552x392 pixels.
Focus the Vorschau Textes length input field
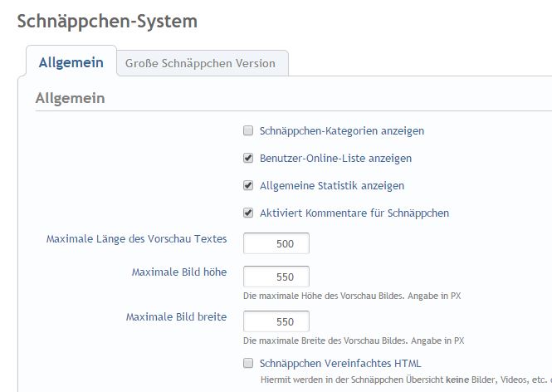pos(276,243)
